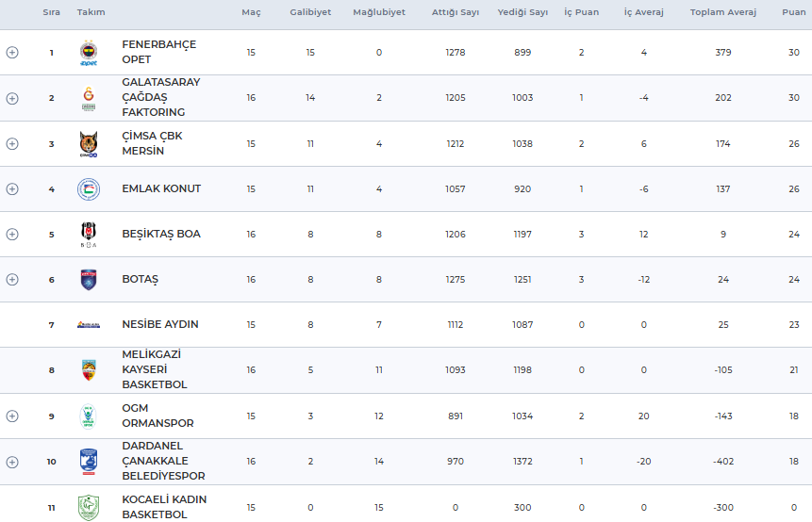Click the Emlak Konut team logo
Screen dimensions: 812x522
89,188
